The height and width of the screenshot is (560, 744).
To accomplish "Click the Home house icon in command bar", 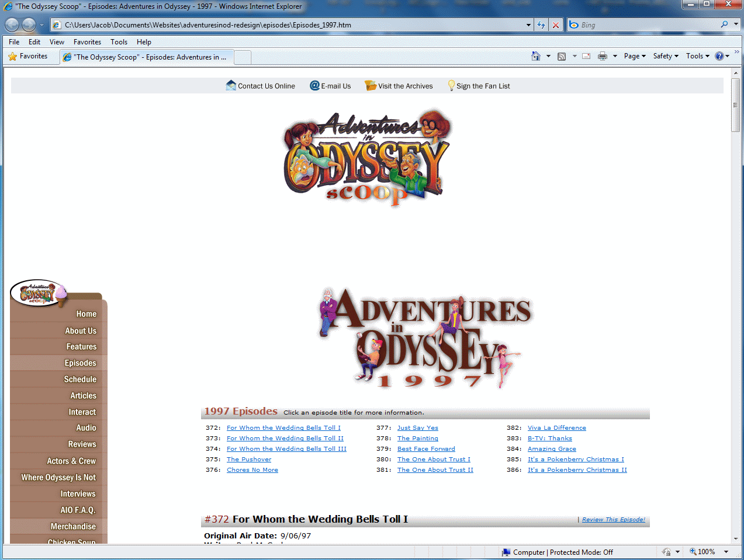I will (536, 56).
